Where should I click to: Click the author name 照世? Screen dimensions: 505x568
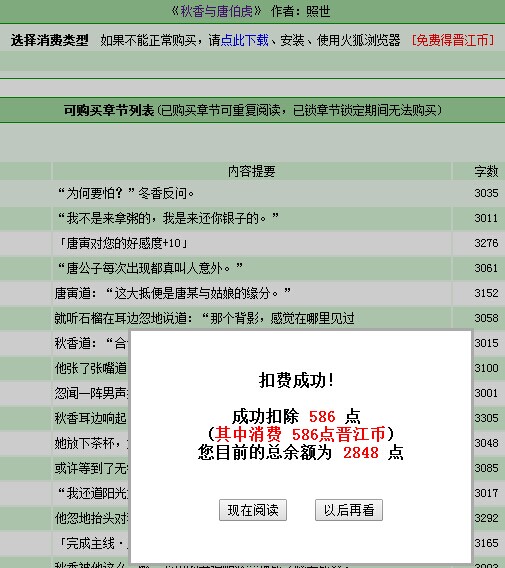click(x=318, y=12)
